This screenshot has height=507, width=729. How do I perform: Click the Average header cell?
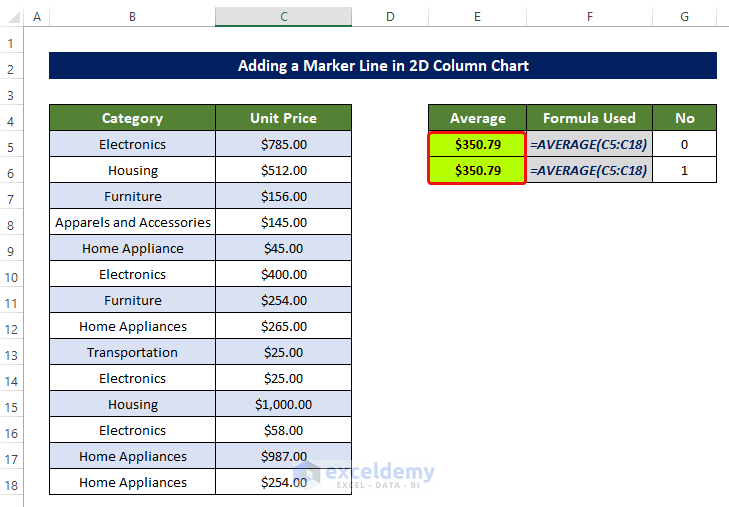477,118
